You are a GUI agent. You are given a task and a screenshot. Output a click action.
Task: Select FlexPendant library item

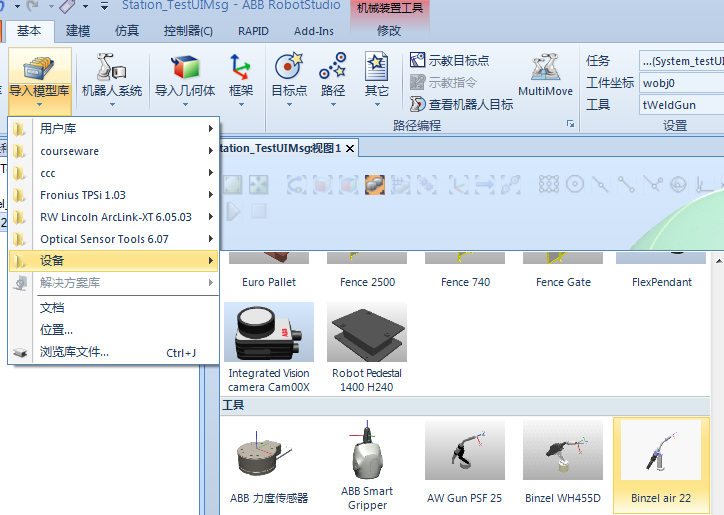(661, 271)
